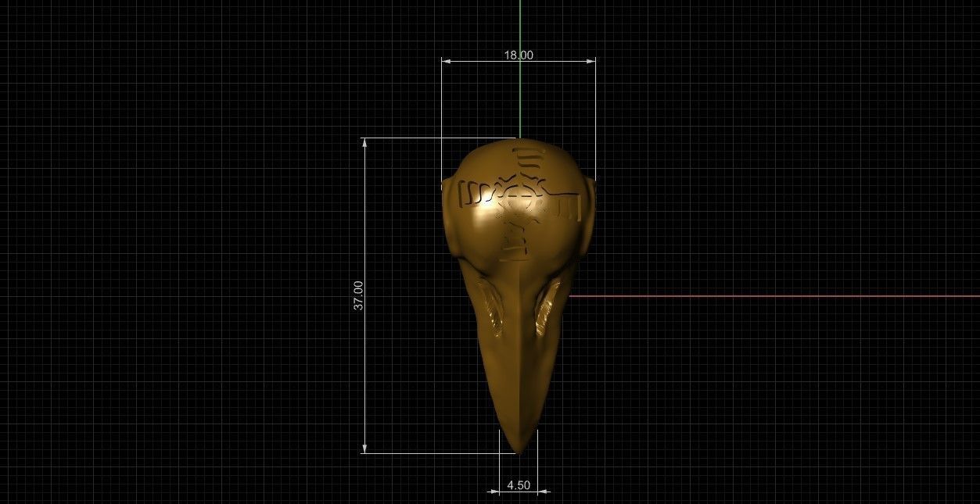Select the 37.00 height dimension label
980x504 pixels.
pos(358,295)
